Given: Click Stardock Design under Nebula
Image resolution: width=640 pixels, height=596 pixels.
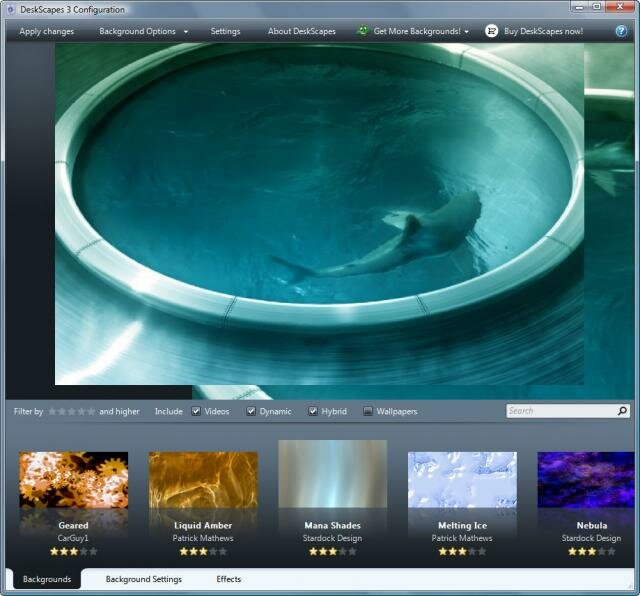Looking at the screenshot, I should 591,538.
